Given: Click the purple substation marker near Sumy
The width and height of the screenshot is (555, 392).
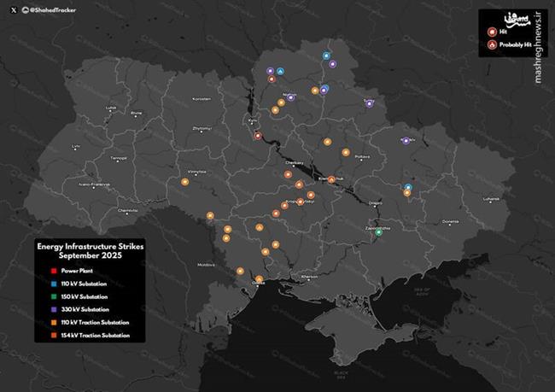Looking at the screenshot, I should pos(369,103).
